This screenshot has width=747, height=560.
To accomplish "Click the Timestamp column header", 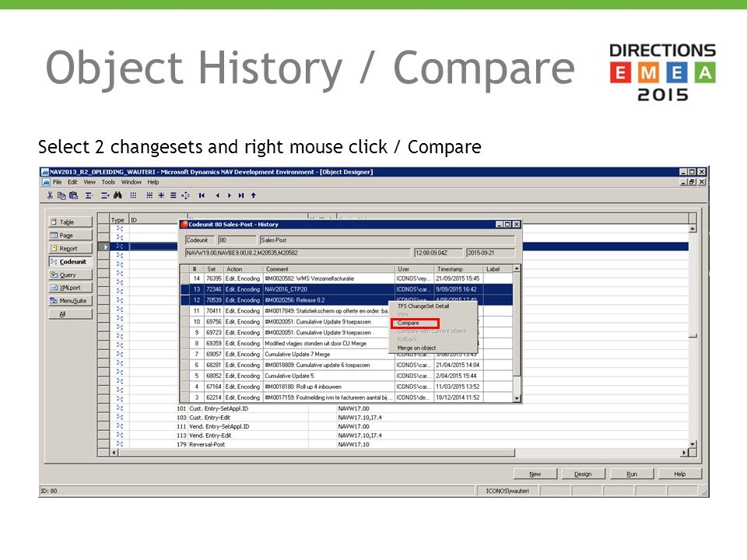I will pos(458,269).
